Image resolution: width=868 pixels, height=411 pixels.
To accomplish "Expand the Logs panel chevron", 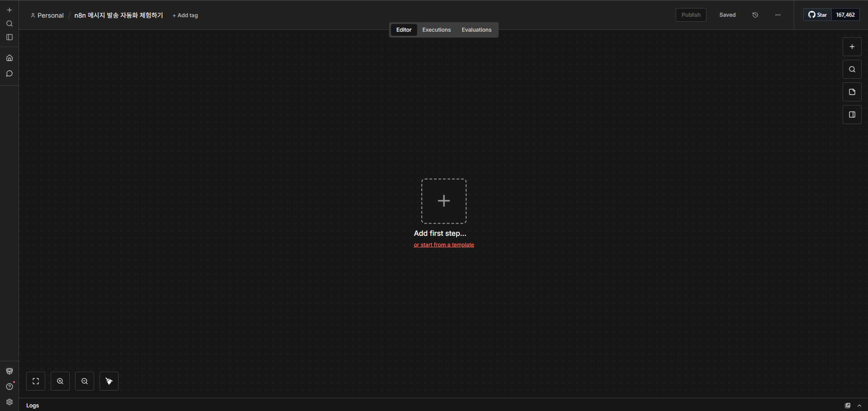I will pos(859,406).
